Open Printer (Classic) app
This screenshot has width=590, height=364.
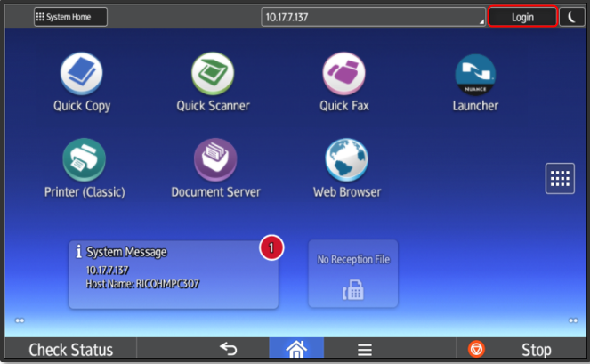coord(85,161)
